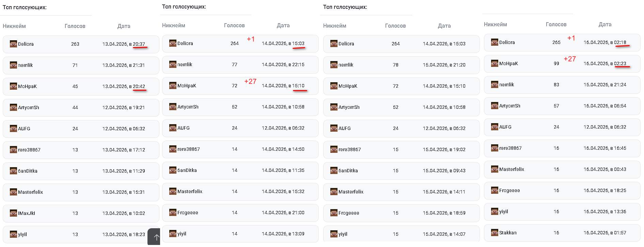Select Masterfelix's avatar in the 13-votes row
The image size is (644, 247).
pos(13,192)
